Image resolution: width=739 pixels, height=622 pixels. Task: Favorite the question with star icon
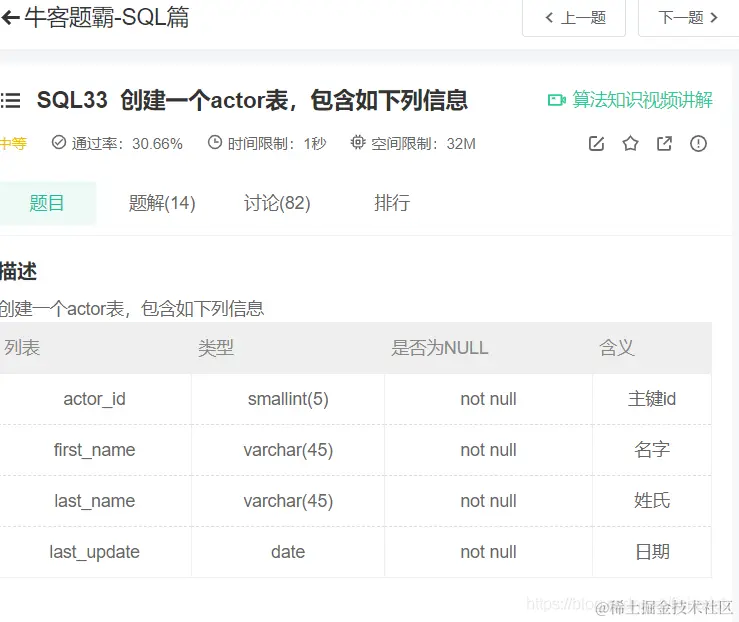pos(630,143)
